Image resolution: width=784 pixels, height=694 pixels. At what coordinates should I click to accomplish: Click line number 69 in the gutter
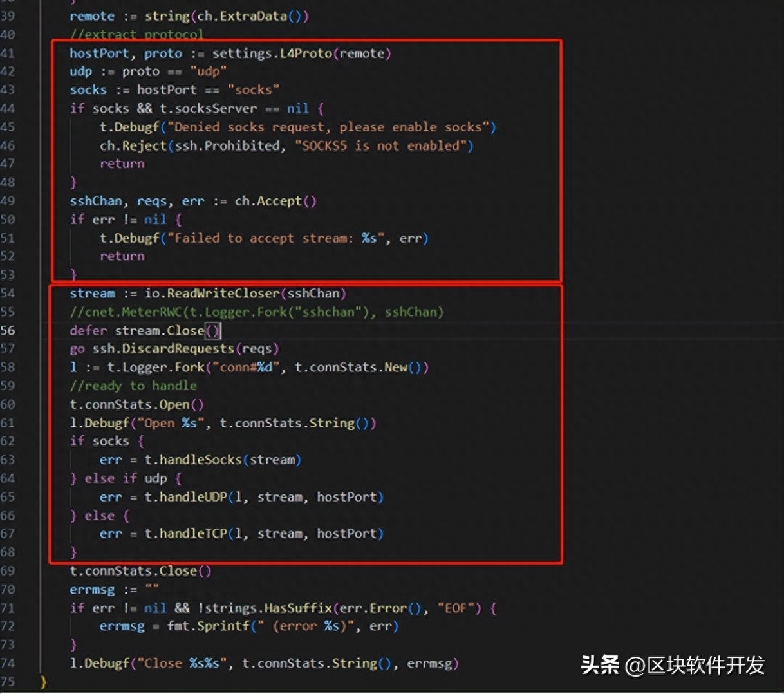coord(7,571)
